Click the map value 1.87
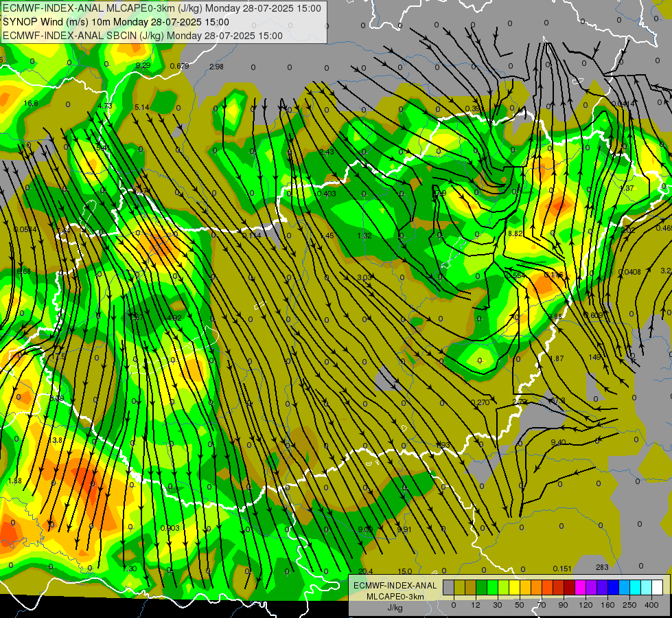The height and width of the screenshot is (618, 672). tap(556, 358)
